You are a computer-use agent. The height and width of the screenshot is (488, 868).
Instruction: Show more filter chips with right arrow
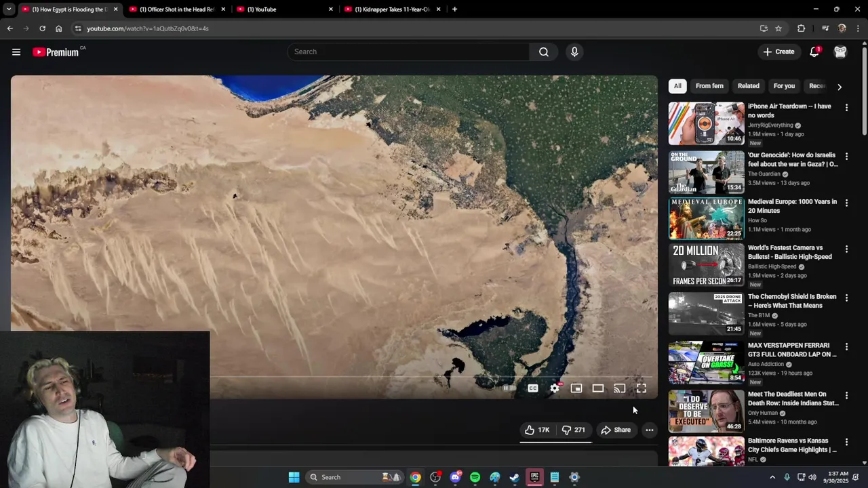[840, 87]
